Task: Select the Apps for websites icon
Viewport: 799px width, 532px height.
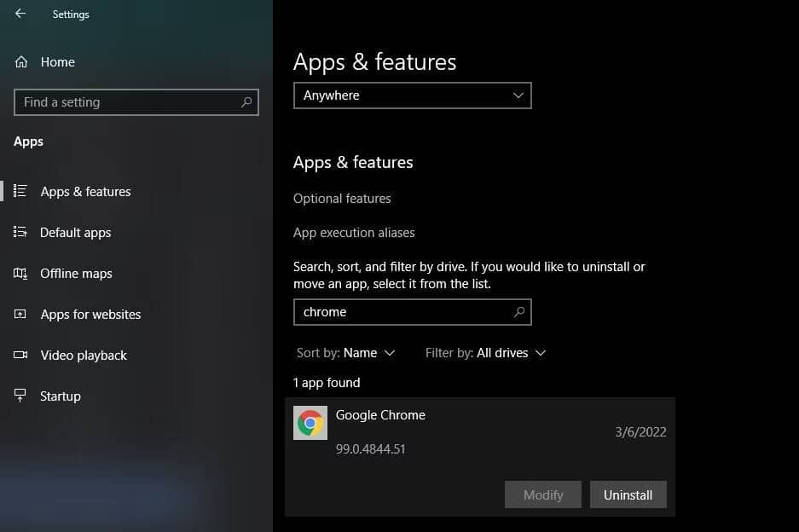Action: [20, 314]
